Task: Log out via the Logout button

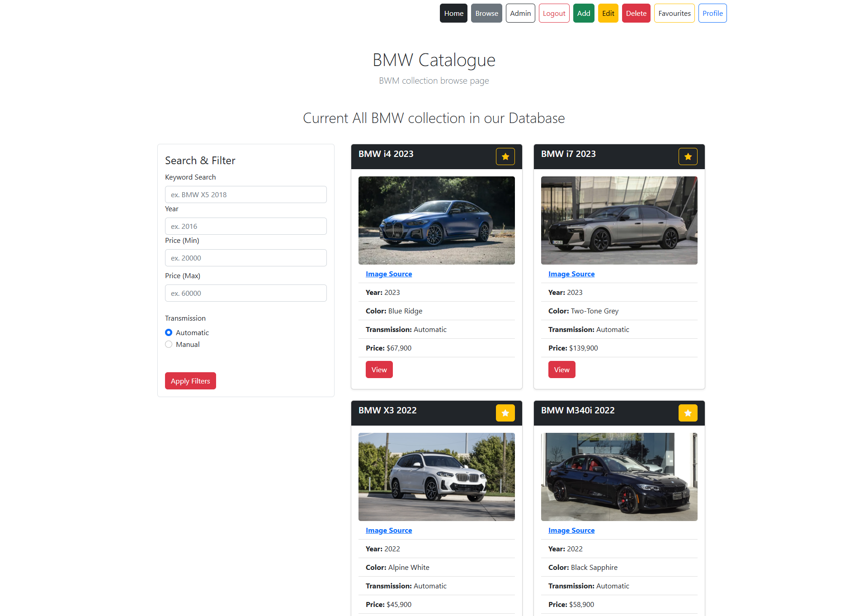Action: click(554, 13)
